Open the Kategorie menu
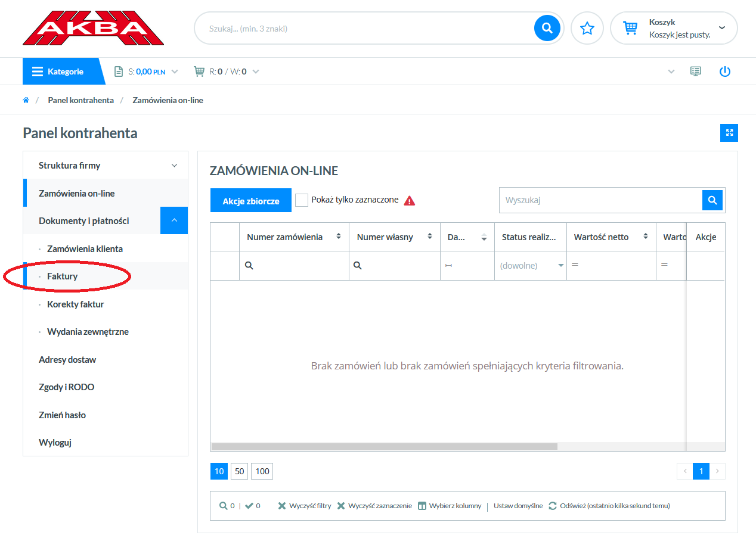This screenshot has width=756, height=535. (x=58, y=71)
